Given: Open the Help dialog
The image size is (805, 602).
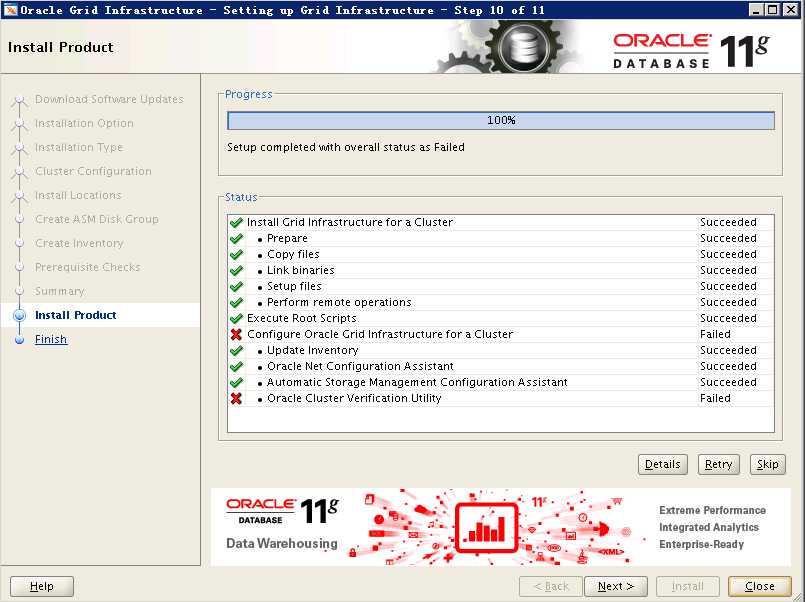Looking at the screenshot, I should (x=42, y=586).
